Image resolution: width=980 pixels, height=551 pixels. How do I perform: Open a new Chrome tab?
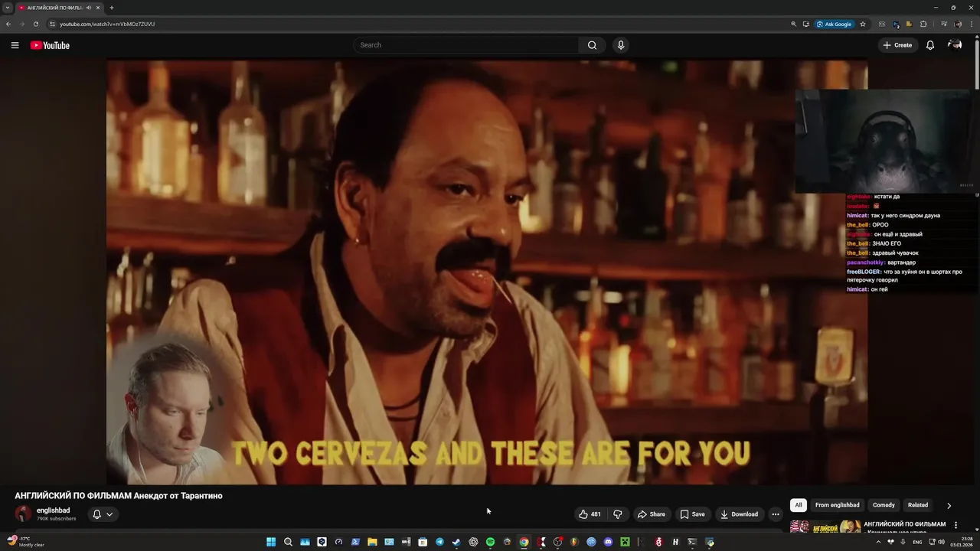112,8
